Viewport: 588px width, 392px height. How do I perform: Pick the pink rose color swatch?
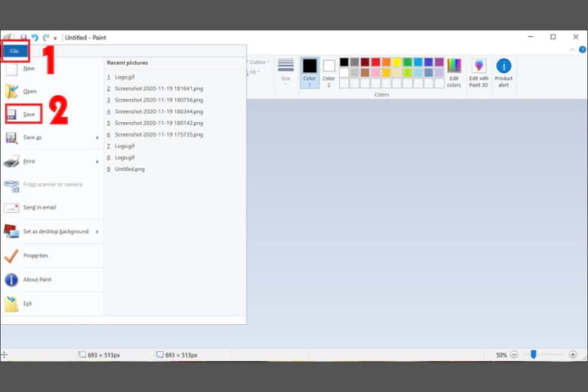tap(375, 72)
